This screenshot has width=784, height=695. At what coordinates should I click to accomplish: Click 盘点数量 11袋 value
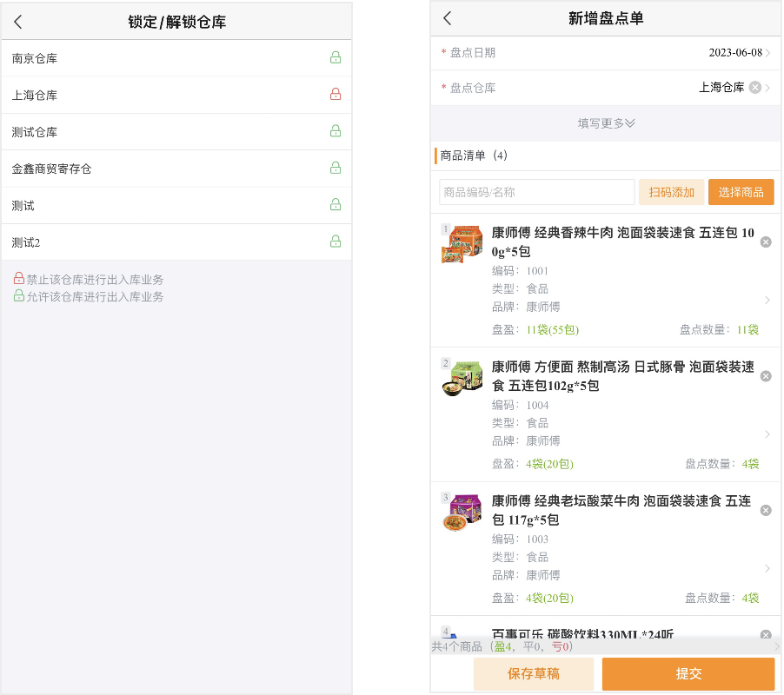click(x=748, y=330)
